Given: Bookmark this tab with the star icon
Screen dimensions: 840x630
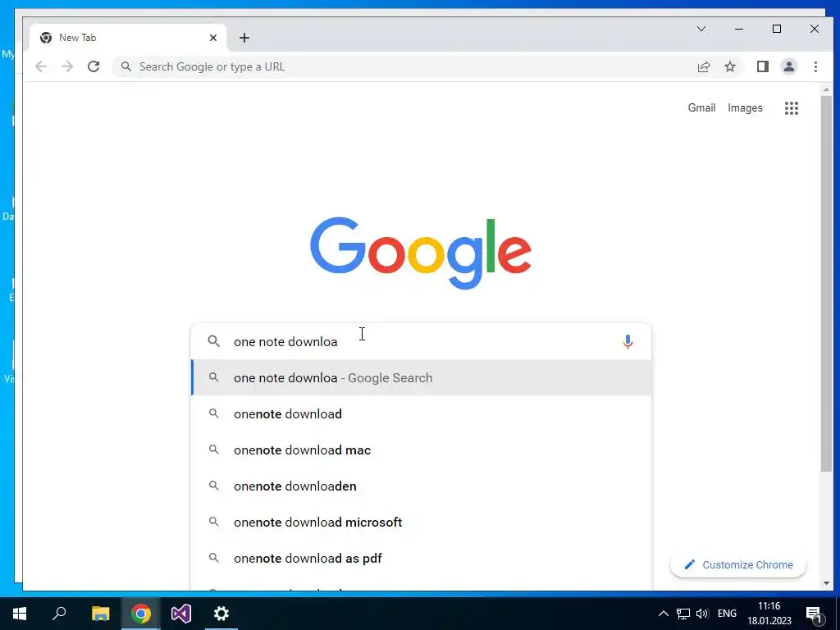Looking at the screenshot, I should [x=729, y=66].
